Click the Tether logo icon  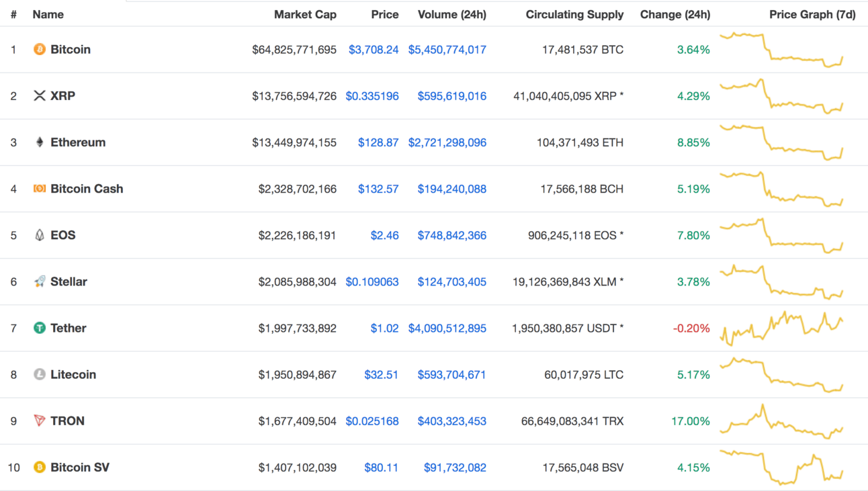[x=40, y=328]
